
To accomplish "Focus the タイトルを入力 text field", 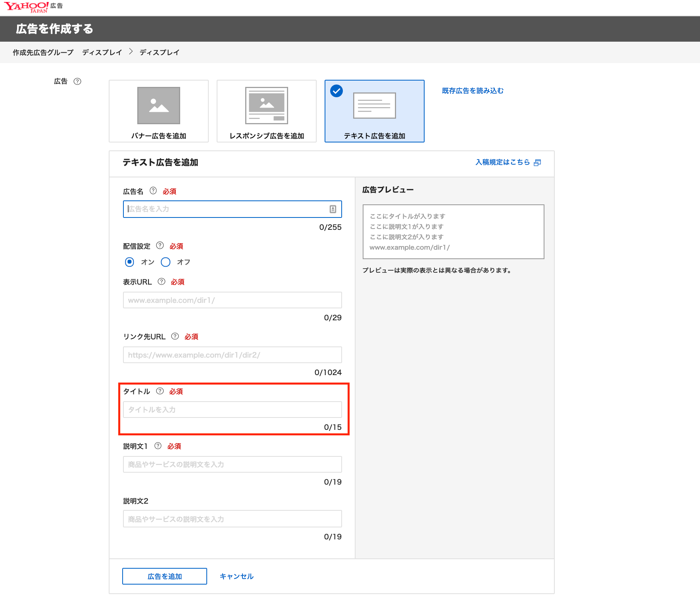I will (x=233, y=410).
